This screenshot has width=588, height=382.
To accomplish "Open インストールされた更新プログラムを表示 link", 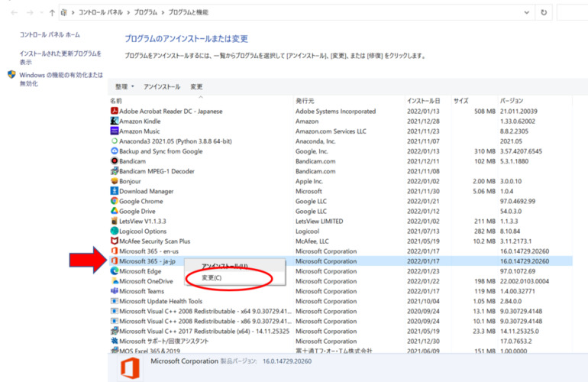I will point(60,57).
